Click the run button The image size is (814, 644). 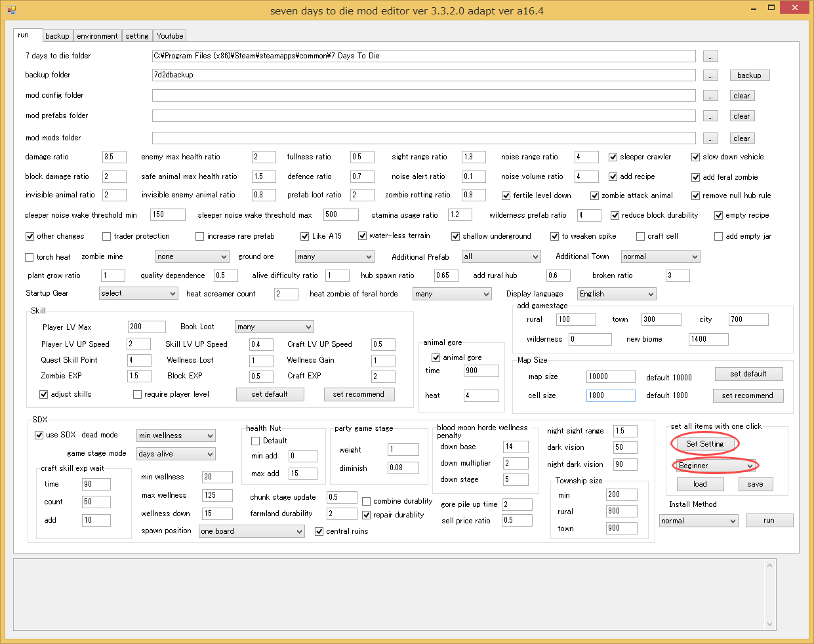click(x=769, y=521)
